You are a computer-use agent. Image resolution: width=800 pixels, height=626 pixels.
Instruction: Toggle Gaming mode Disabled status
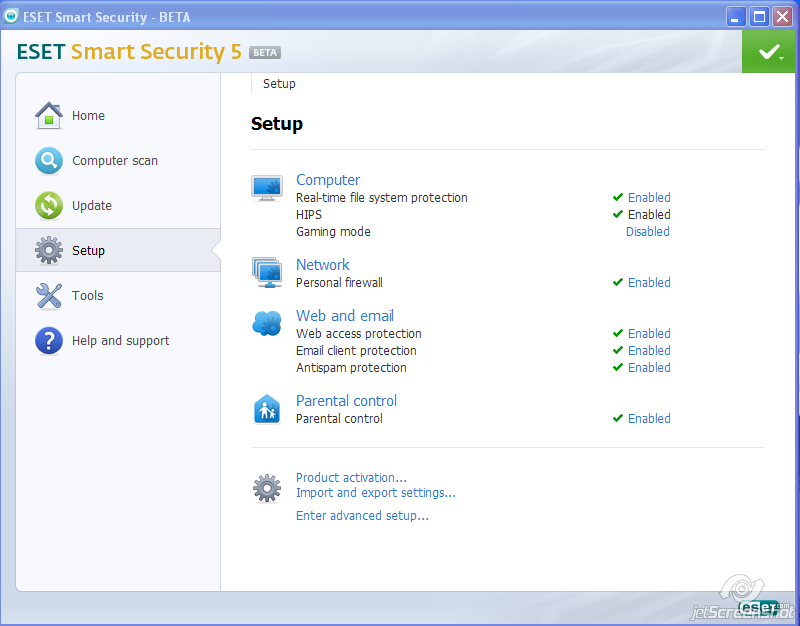click(x=647, y=232)
